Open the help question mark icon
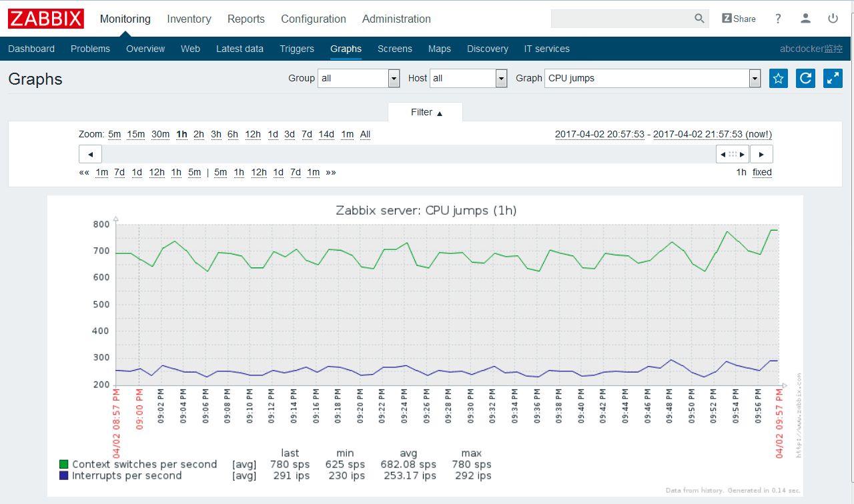The image size is (854, 504). (778, 19)
